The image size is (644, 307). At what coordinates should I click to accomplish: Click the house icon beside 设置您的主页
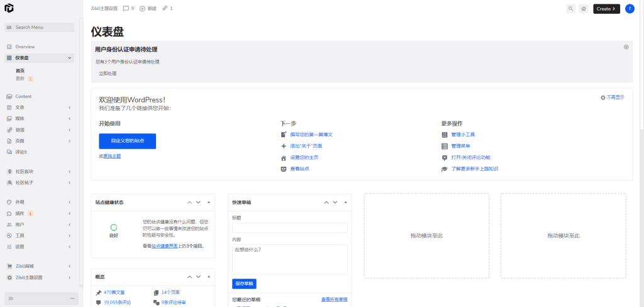(x=284, y=157)
